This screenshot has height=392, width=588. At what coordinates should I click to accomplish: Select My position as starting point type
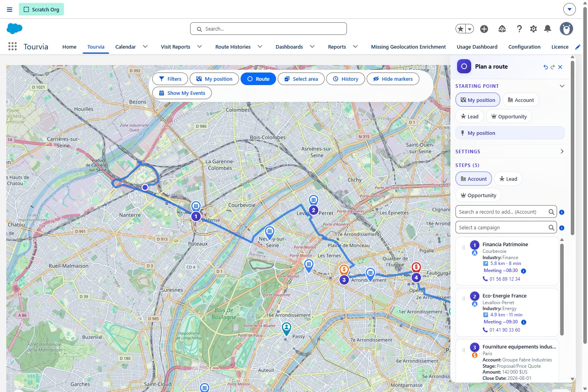(x=477, y=100)
